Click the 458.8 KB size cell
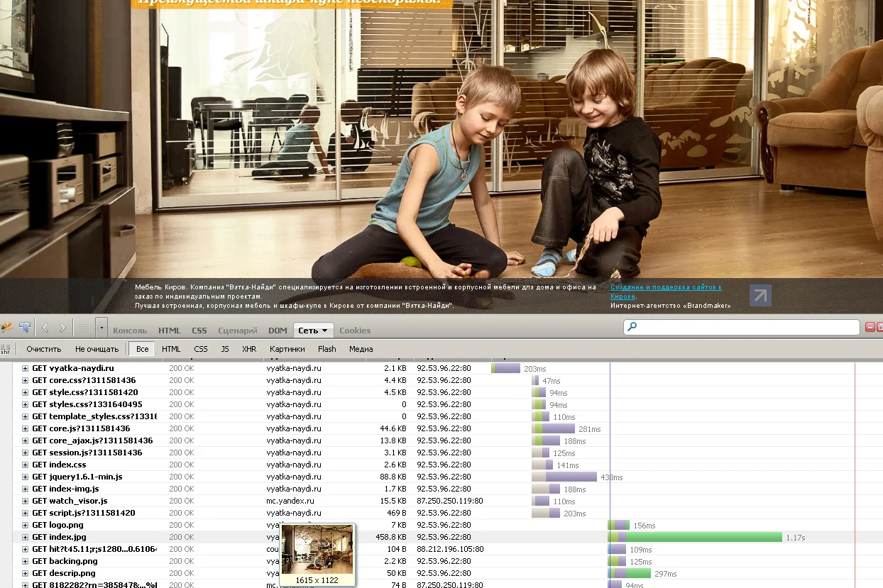The height and width of the screenshot is (588, 883). pos(390,538)
